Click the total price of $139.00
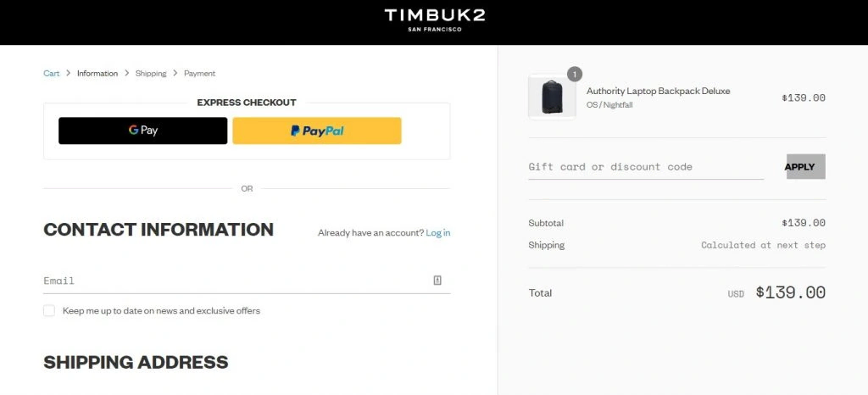Screen dimensions: 868x395 790,293
